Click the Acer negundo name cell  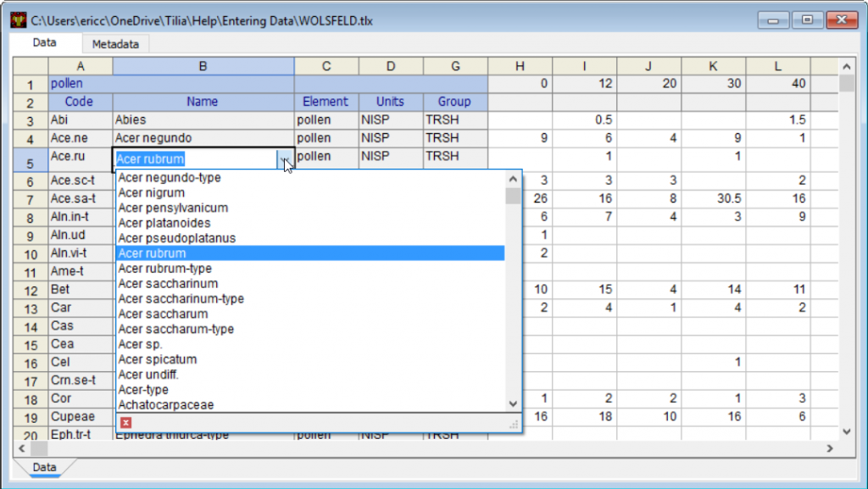(203, 138)
